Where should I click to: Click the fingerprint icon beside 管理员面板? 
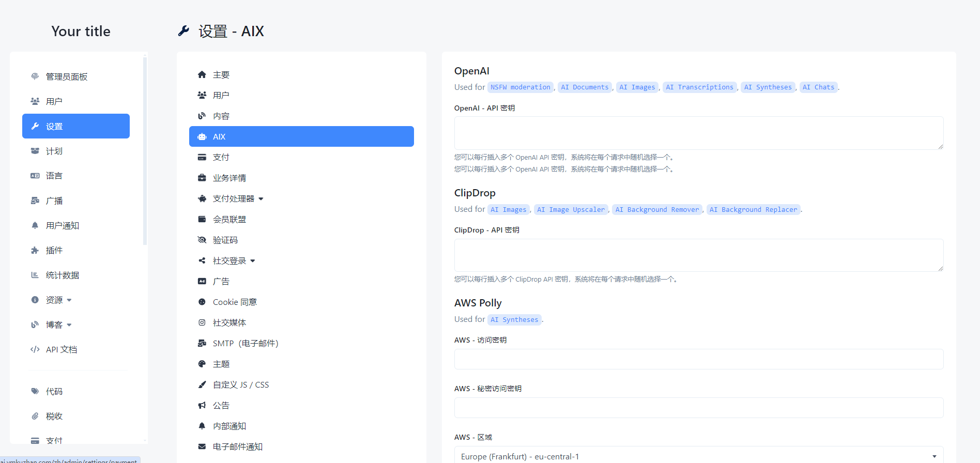coord(35,76)
